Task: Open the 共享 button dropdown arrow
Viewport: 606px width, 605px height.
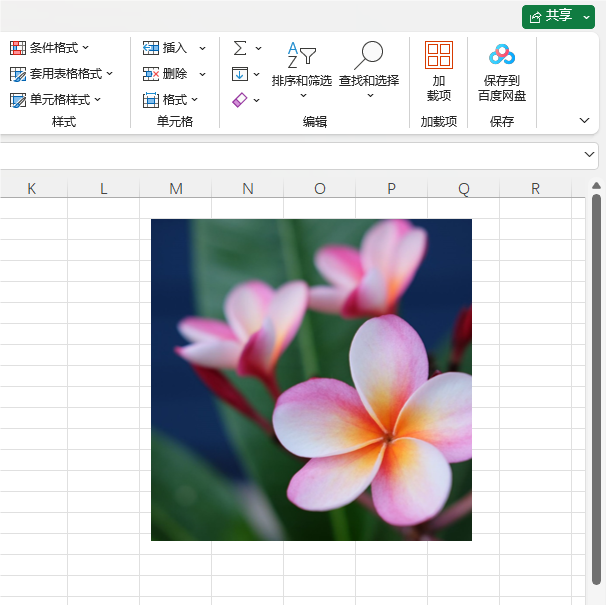Action: tap(586, 17)
